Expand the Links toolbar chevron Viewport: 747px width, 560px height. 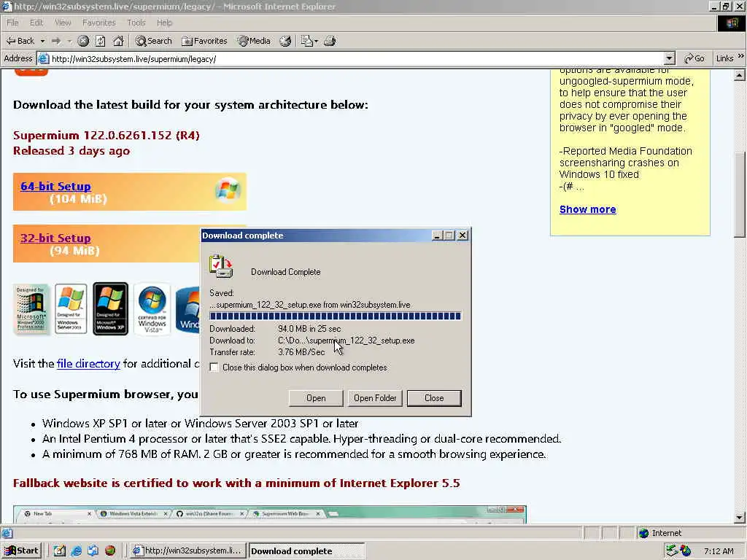point(741,56)
